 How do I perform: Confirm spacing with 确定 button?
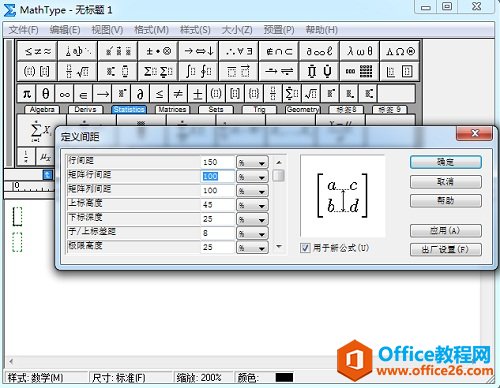click(x=446, y=162)
